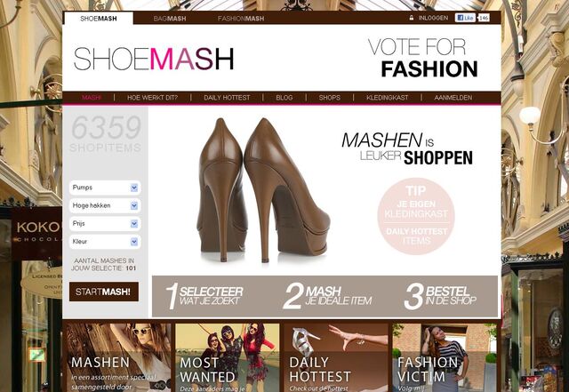Click the Inloggen link
569x392 pixels.
click(x=433, y=18)
